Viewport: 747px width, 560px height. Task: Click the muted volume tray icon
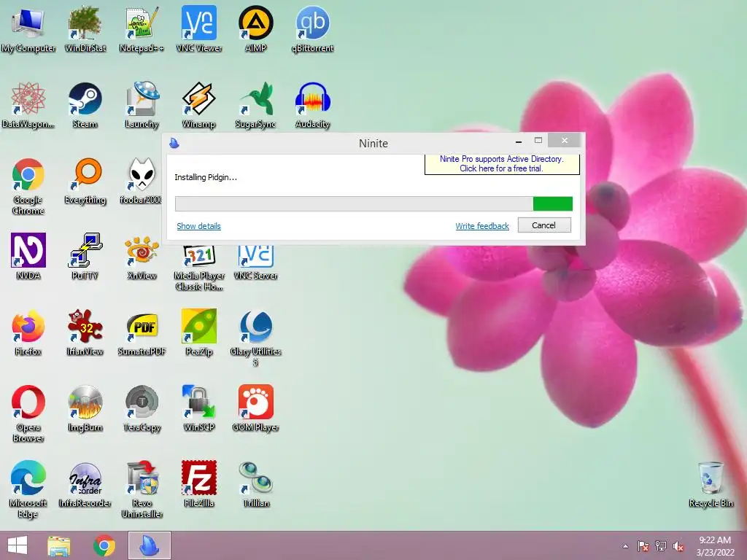pyautogui.click(x=678, y=546)
